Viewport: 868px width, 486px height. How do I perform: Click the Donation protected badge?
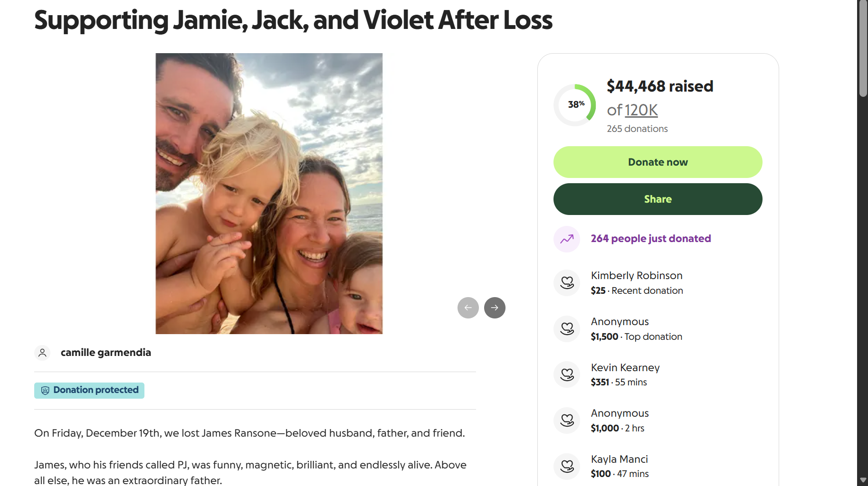pyautogui.click(x=89, y=391)
